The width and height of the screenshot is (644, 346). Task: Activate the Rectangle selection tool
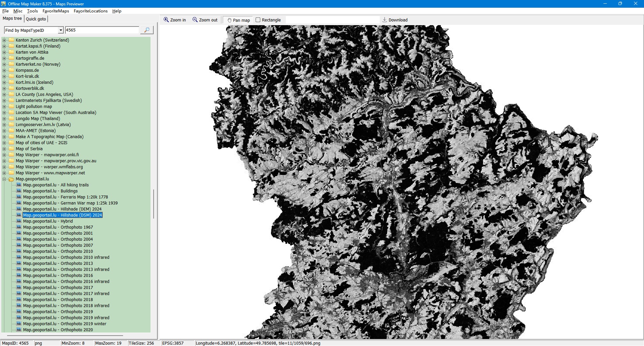(x=258, y=20)
